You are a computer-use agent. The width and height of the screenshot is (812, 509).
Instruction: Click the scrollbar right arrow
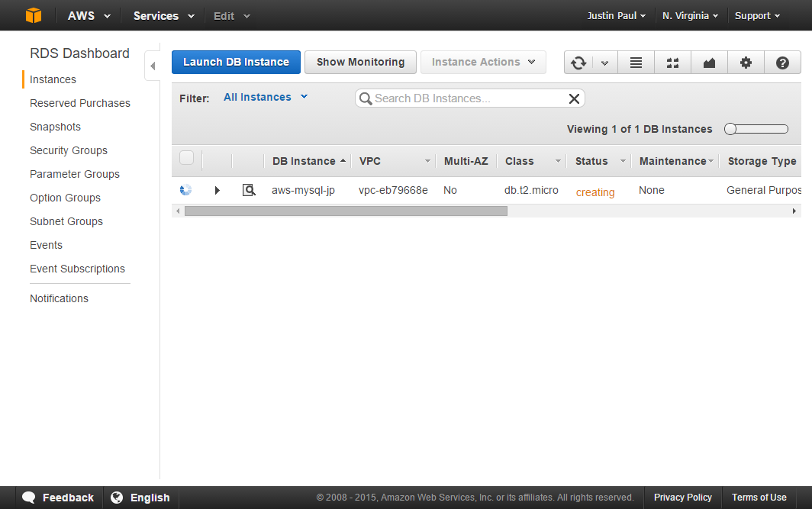[794, 211]
